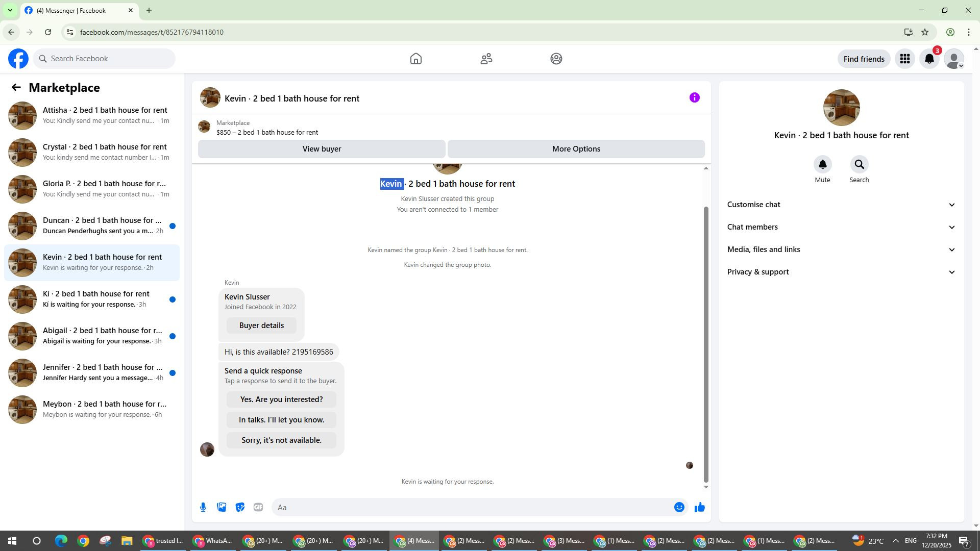
Task: Attach a file with the photo icon
Action: coord(222,507)
